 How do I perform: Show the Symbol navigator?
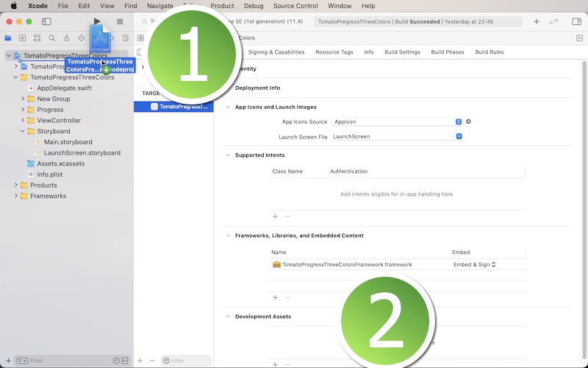pyautogui.click(x=37, y=38)
